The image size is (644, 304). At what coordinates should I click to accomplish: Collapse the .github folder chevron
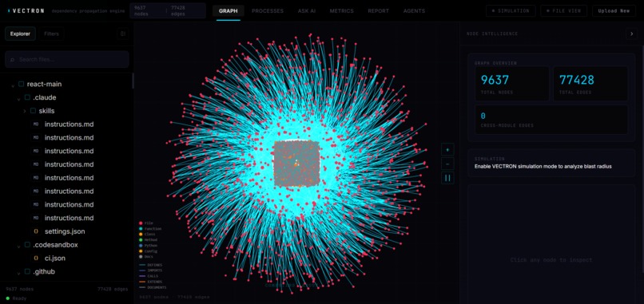click(x=19, y=272)
